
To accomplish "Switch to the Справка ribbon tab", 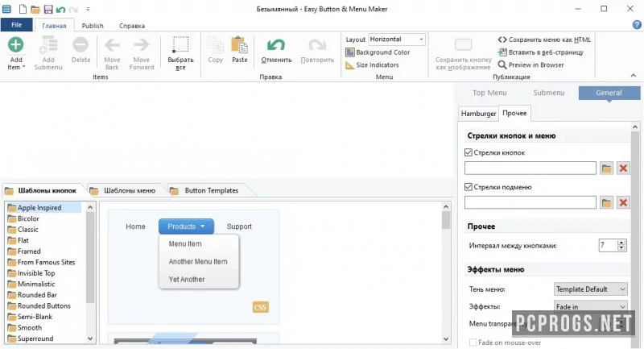I will tap(132, 26).
